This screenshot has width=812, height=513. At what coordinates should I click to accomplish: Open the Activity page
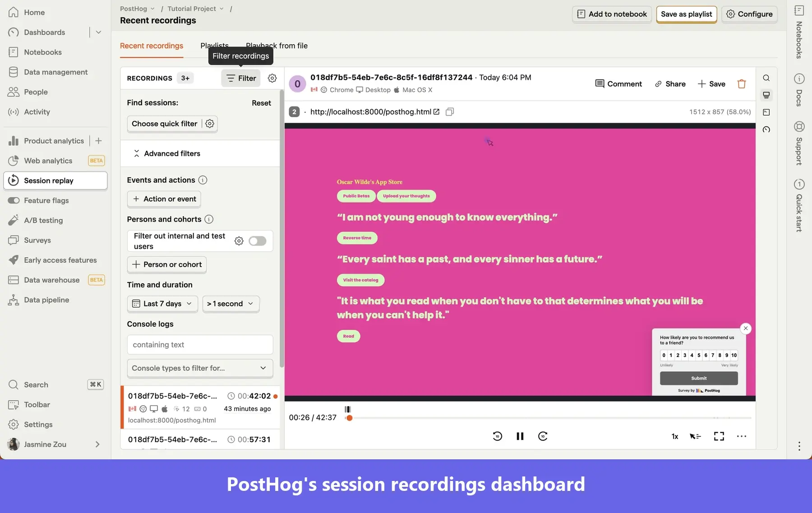pyautogui.click(x=37, y=111)
